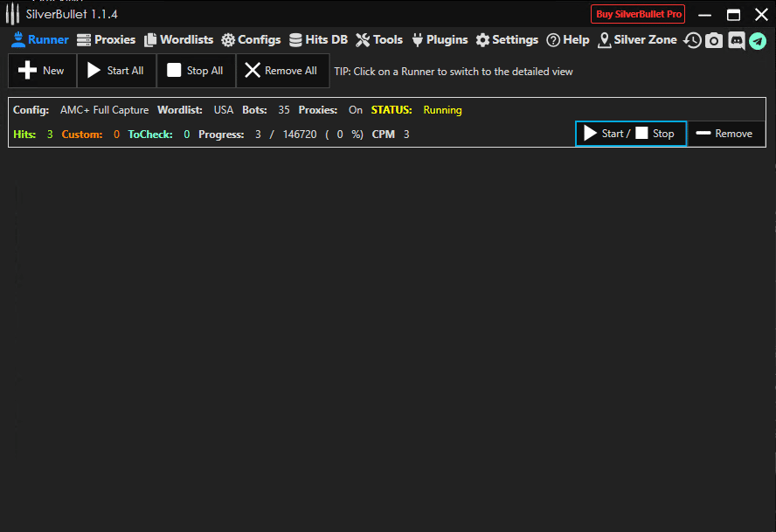Click the ToCheck label
This screenshot has width=776, height=532.
pyautogui.click(x=150, y=135)
